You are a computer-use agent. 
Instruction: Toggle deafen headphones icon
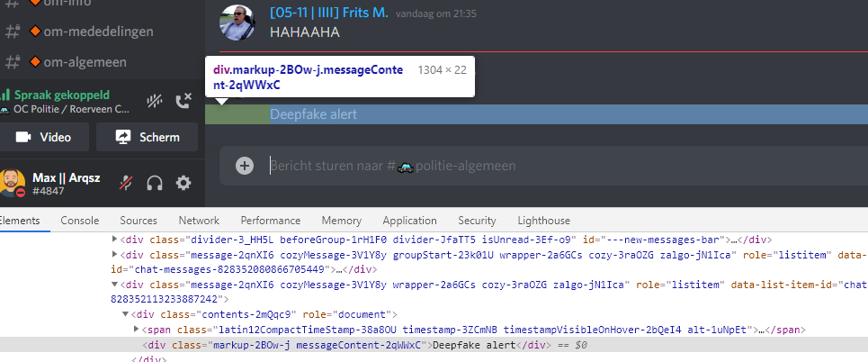155,183
